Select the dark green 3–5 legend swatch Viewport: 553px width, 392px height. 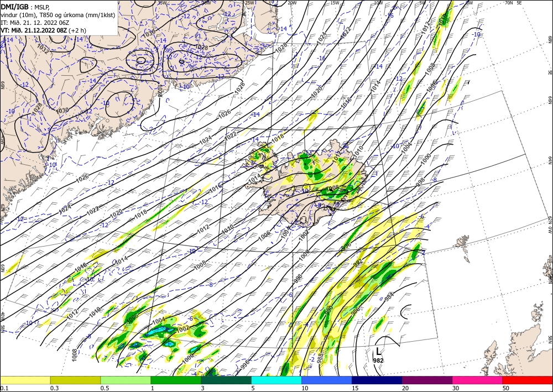(x=226, y=380)
